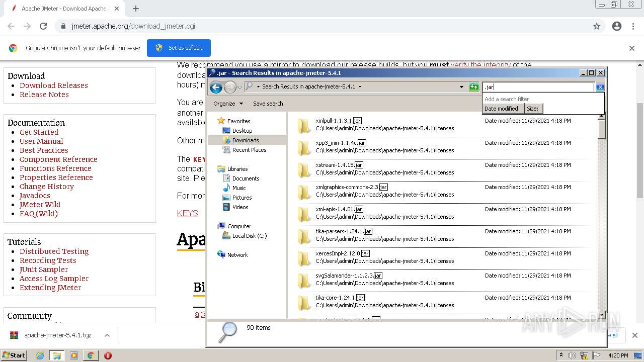
Task: Select the xmlpull-1.1.3.1.jar folder icon
Action: (x=304, y=125)
